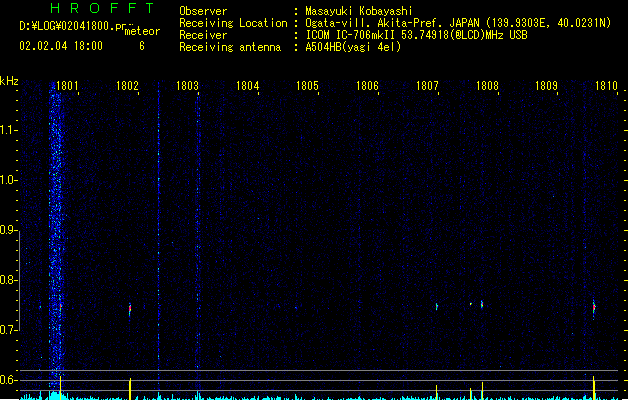Screen dimensions: 629x400
Task: Click the meteor echo just after 1807
Action: [x=437, y=307]
